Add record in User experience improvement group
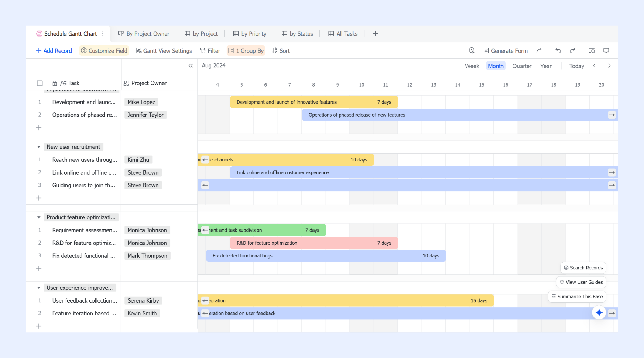 tap(39, 326)
